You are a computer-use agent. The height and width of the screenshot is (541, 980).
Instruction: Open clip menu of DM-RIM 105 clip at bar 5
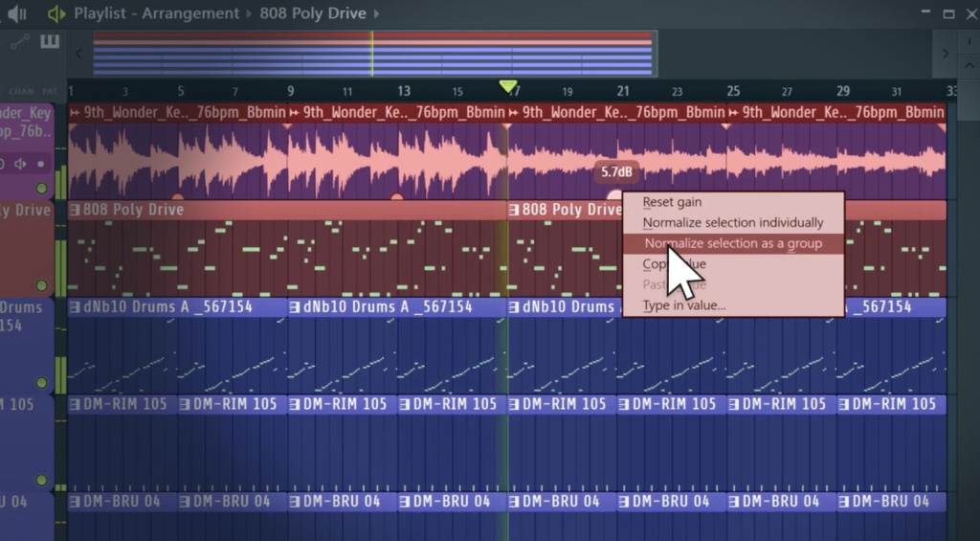click(x=185, y=405)
